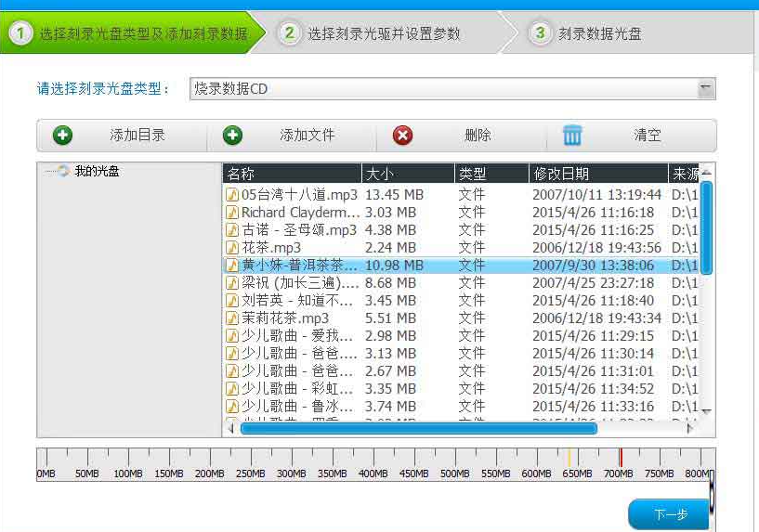This screenshot has width=759, height=532.
Task: Switch to step 3 刻录数据光盘
Action: pyautogui.click(x=599, y=34)
